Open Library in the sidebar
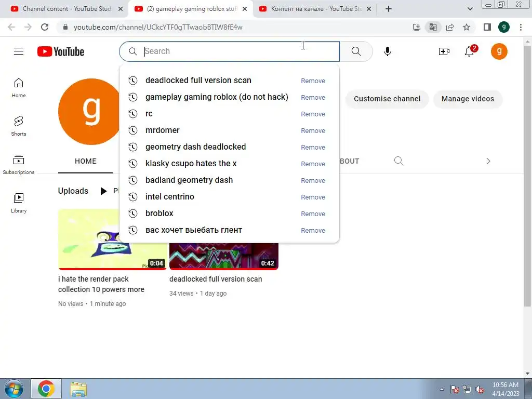The width and height of the screenshot is (532, 399). click(x=19, y=203)
